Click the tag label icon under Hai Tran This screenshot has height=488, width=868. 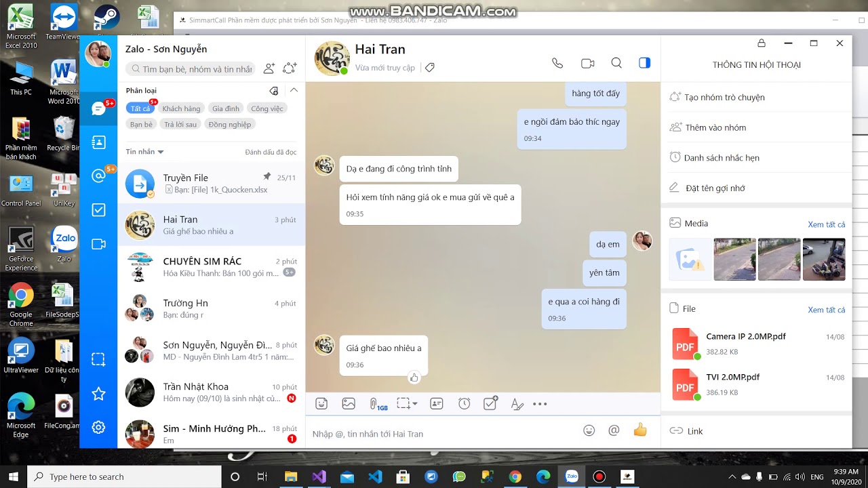[x=429, y=68]
